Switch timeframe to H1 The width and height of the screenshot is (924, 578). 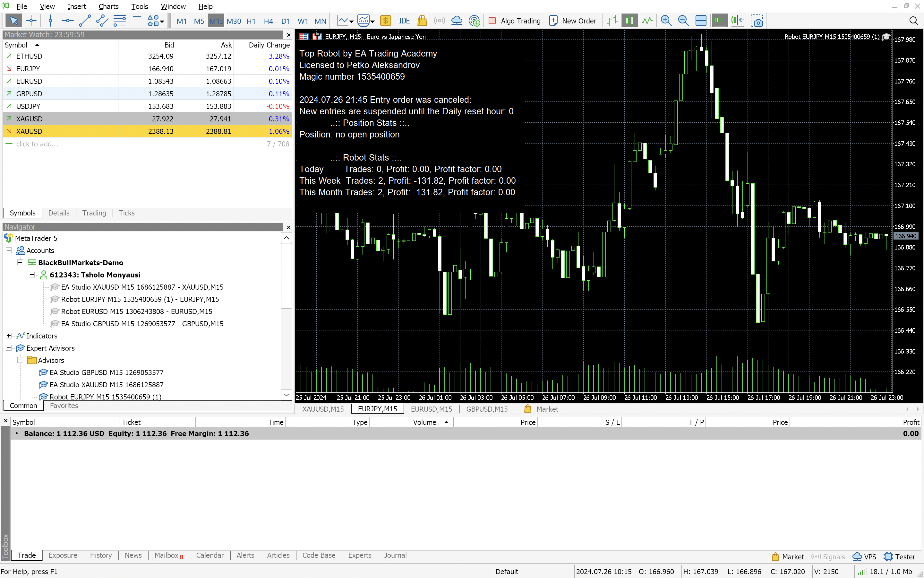point(251,21)
